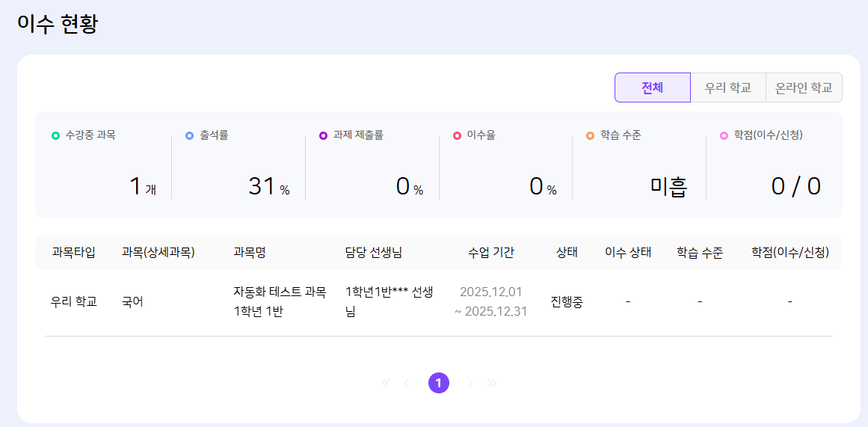This screenshot has width=868, height=427.
Task: Select the 전체 tab
Action: 652,87
